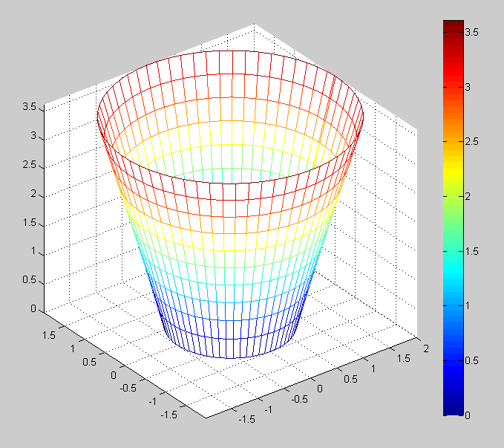Select the vertical z-axis tick label 2
The image size is (504, 448).
(x=33, y=194)
